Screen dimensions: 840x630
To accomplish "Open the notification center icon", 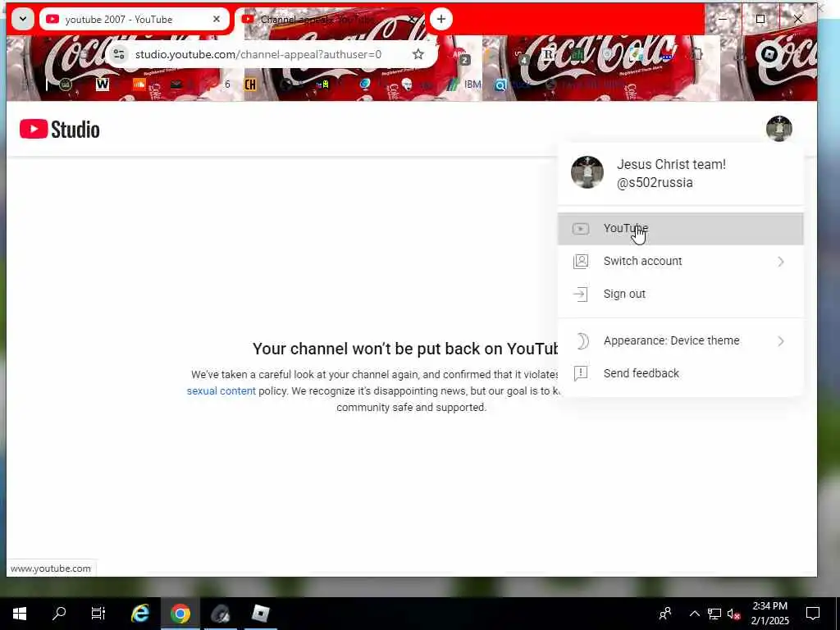I will (813, 614).
